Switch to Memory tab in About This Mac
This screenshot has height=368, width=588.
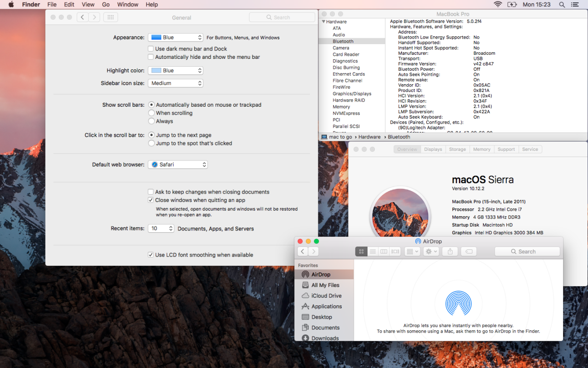[x=482, y=149]
